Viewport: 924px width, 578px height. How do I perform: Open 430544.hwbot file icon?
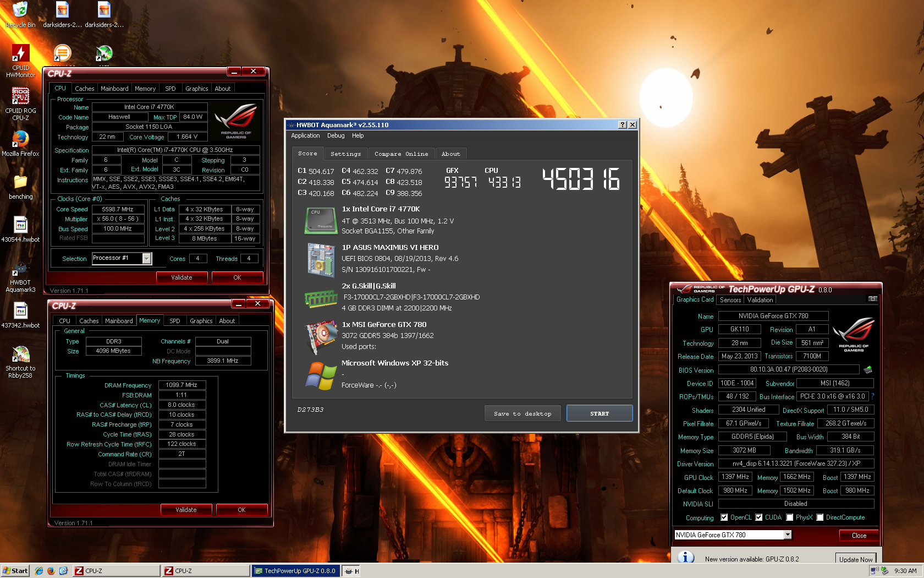click(x=20, y=230)
